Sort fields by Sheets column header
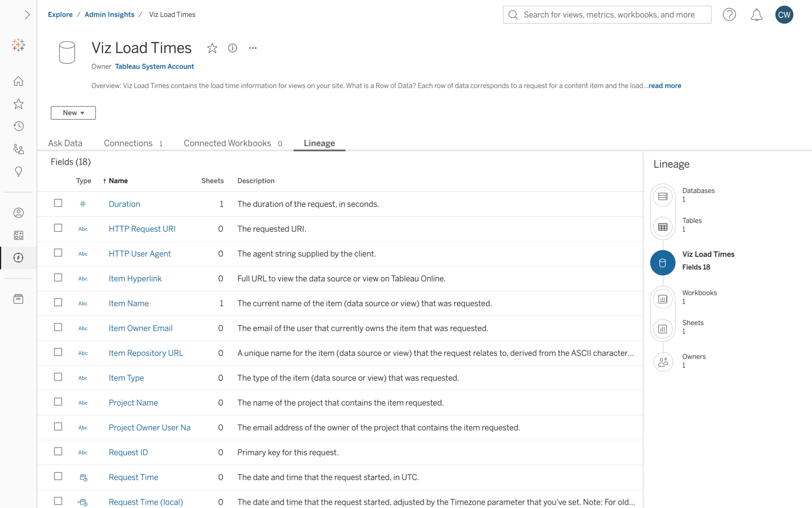Image resolution: width=812 pixels, height=508 pixels. point(212,181)
